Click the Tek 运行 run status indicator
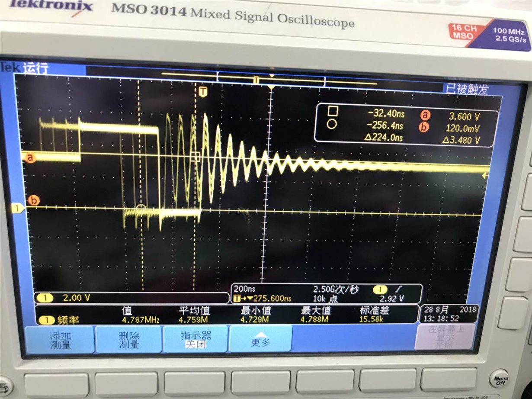 coord(25,68)
